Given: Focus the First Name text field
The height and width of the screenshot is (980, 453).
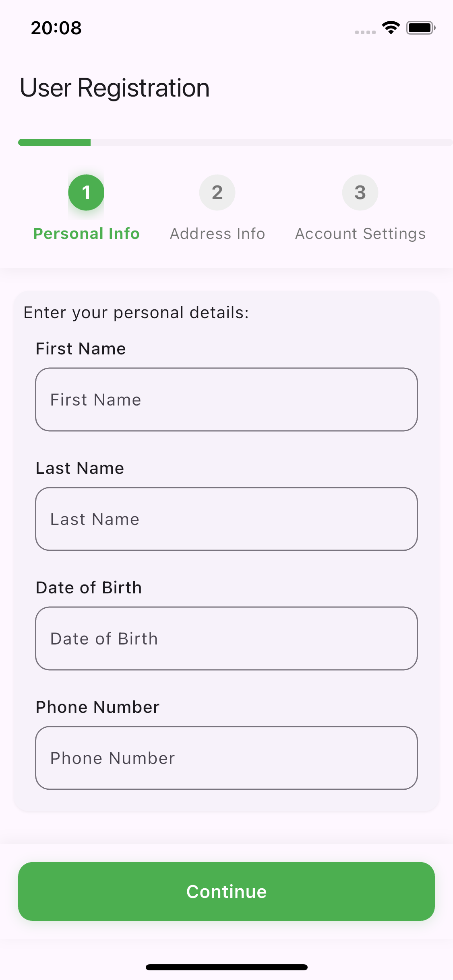Looking at the screenshot, I should click(226, 399).
